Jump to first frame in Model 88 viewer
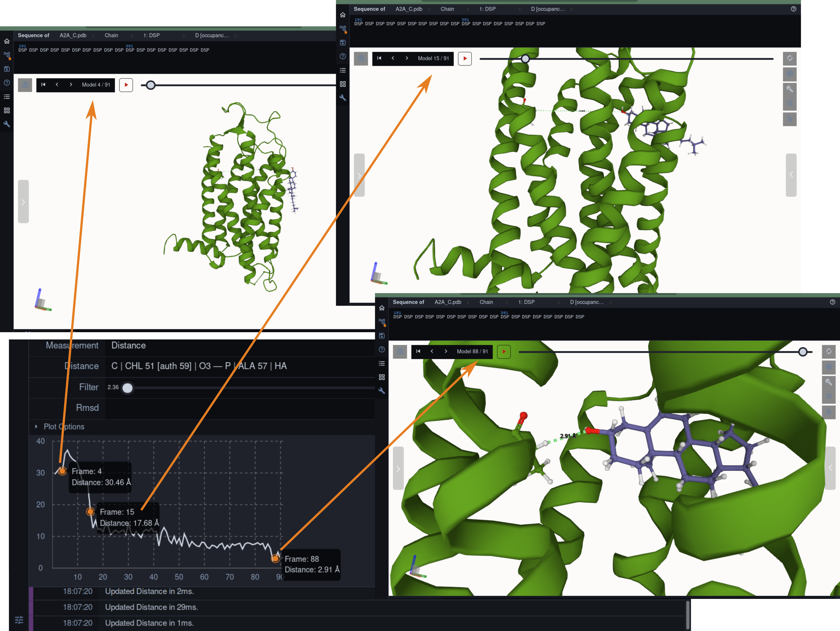The image size is (840, 631). pos(418,351)
